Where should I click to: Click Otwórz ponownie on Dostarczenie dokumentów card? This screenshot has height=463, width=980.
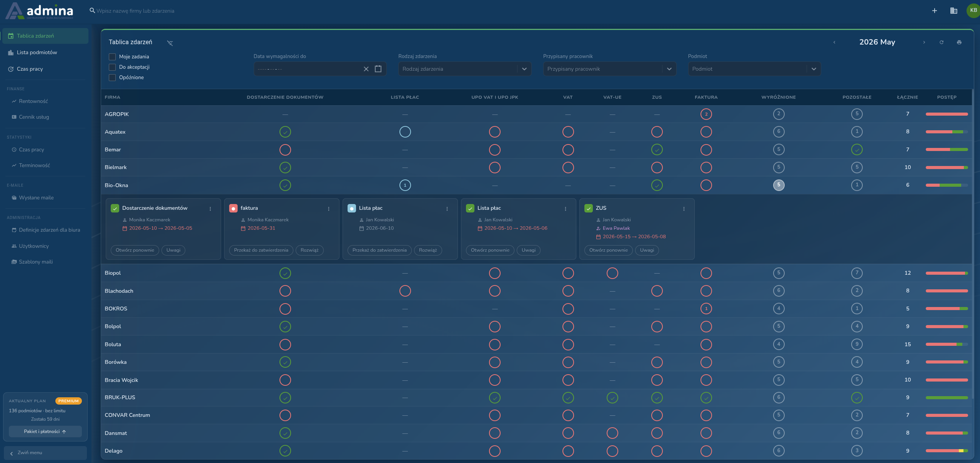pos(135,250)
